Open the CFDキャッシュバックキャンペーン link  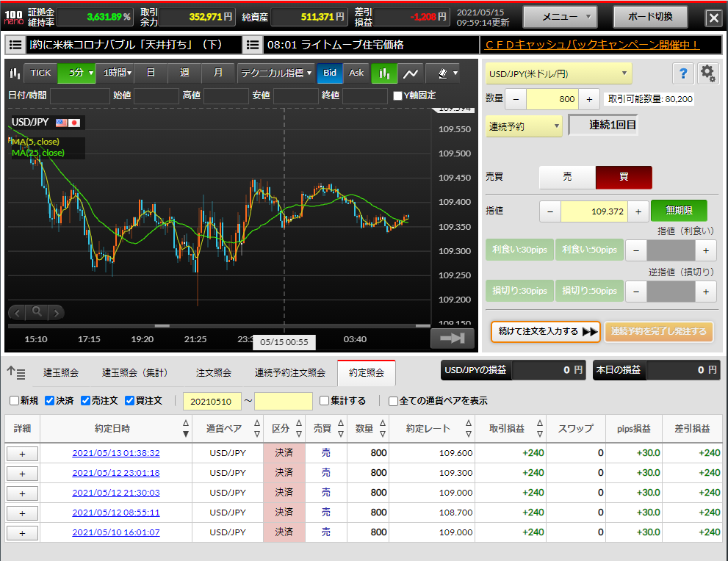tap(592, 45)
